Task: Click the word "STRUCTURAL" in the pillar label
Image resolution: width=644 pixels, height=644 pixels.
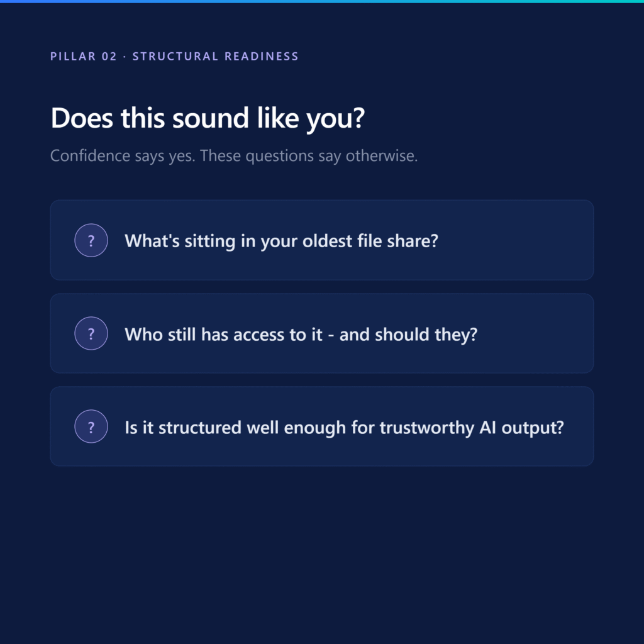Action: tap(175, 56)
